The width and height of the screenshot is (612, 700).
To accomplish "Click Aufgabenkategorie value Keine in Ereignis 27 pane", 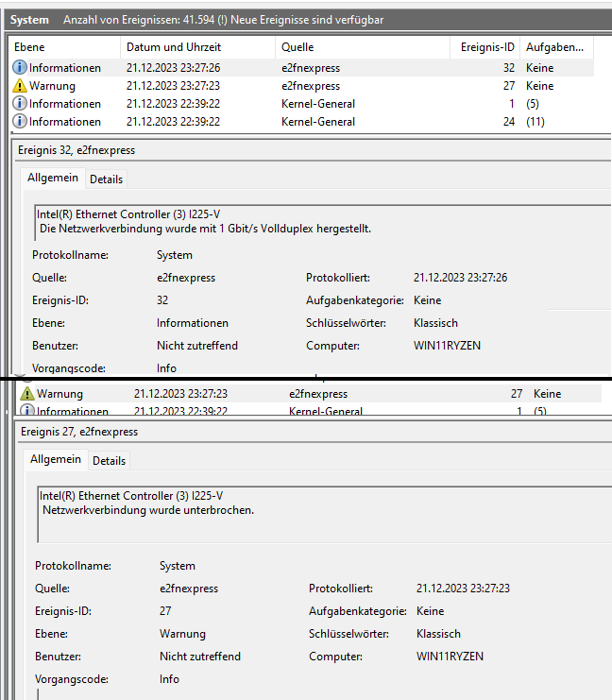I will (430, 611).
